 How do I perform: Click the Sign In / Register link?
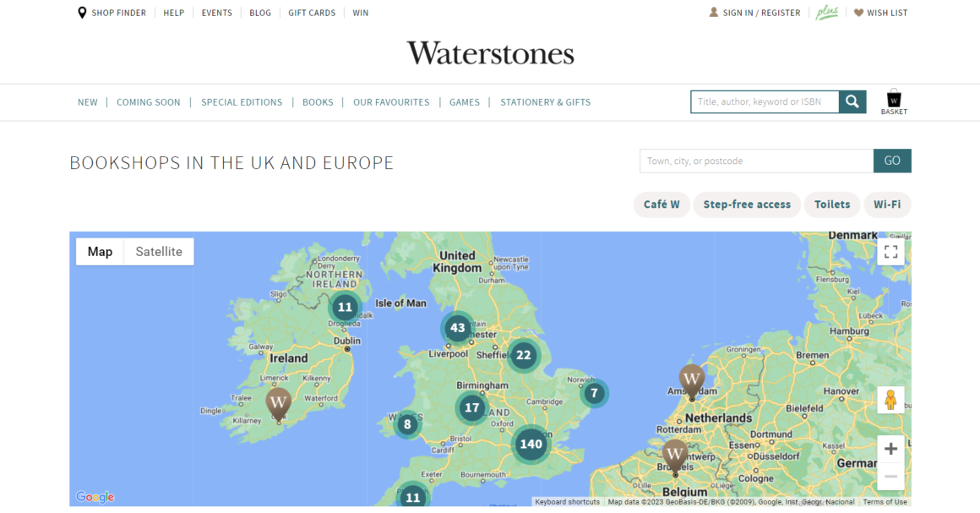(760, 13)
